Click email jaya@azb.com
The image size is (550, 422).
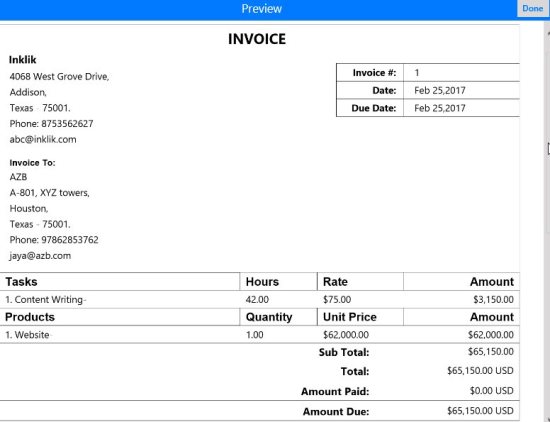[40, 256]
